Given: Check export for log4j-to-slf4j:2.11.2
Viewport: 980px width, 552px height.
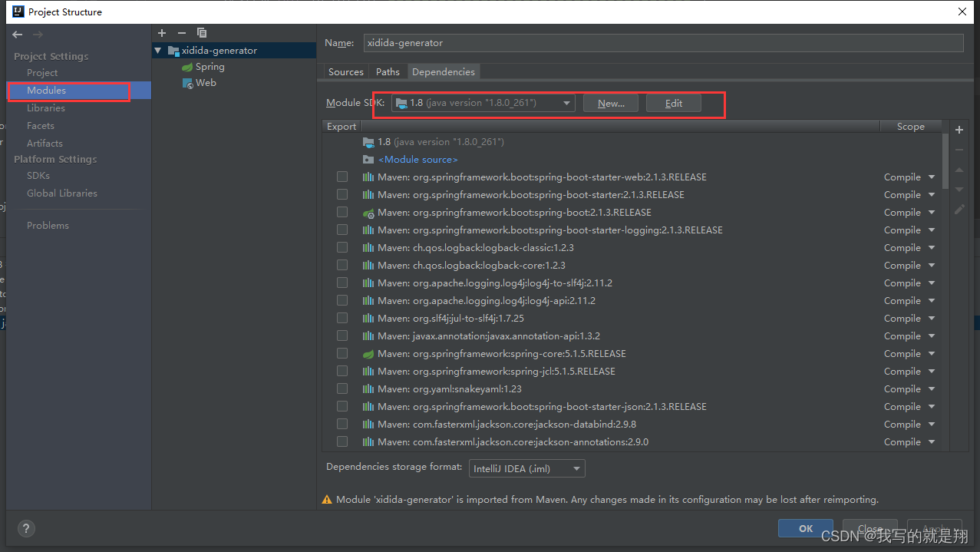Looking at the screenshot, I should pos(342,283).
